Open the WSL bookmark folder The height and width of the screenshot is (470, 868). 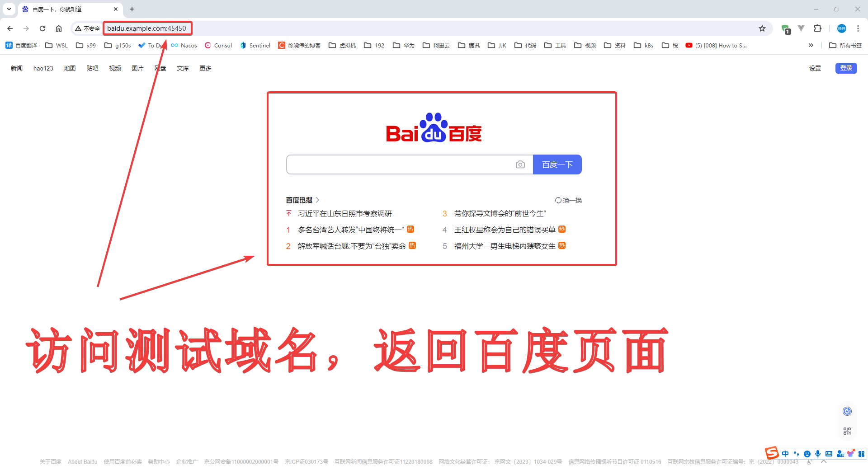57,45
